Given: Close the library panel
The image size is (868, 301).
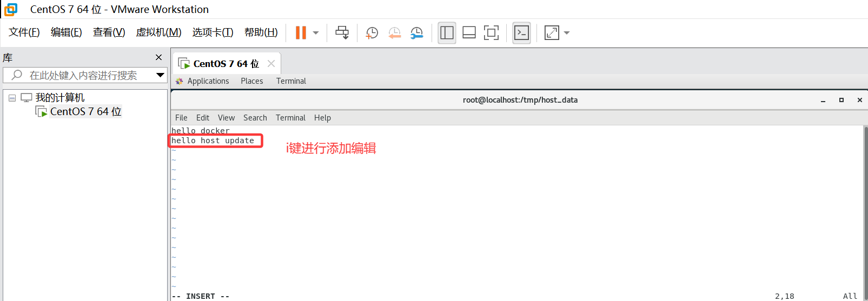Looking at the screenshot, I should [x=158, y=57].
